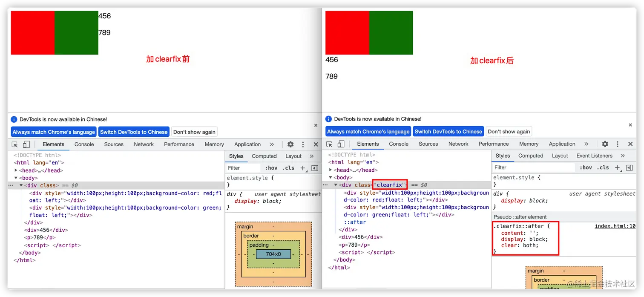
Task: Toggle the computed sidebar icon in left Styles pane
Action: click(x=315, y=168)
